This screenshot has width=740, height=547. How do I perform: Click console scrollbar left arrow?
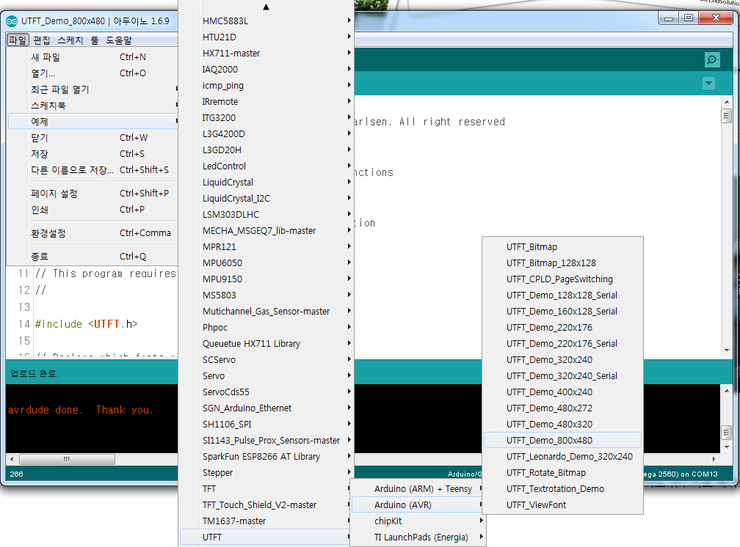(12, 459)
